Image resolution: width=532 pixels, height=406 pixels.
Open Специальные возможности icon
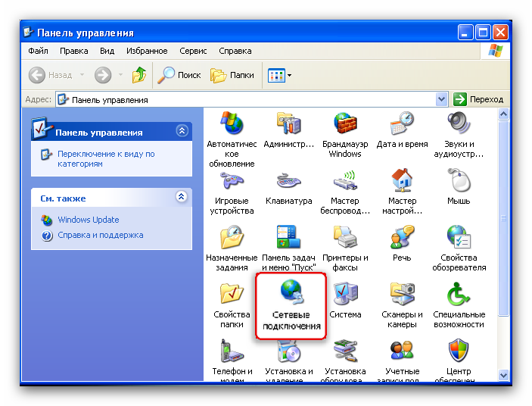click(459, 294)
